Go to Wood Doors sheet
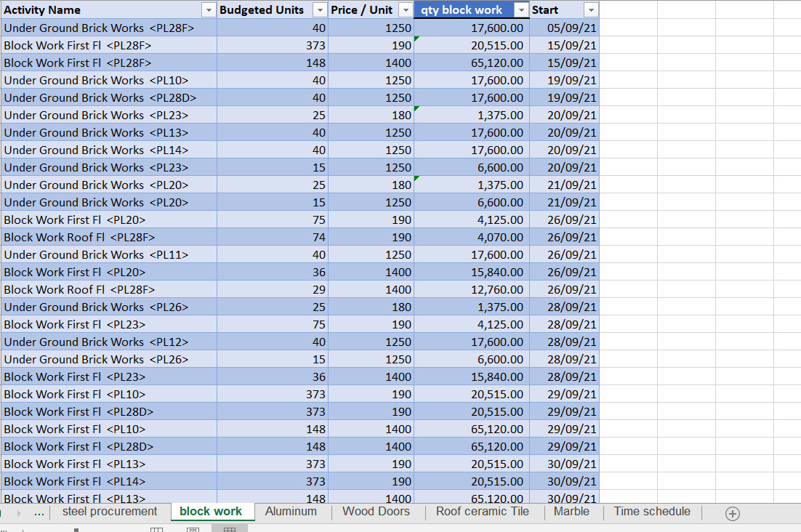 click(376, 512)
